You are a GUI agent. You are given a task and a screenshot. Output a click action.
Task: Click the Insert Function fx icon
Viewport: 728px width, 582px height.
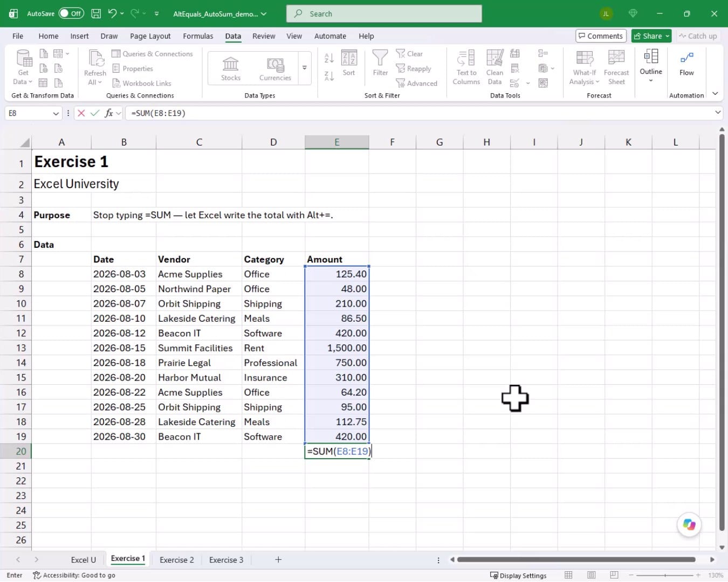109,113
